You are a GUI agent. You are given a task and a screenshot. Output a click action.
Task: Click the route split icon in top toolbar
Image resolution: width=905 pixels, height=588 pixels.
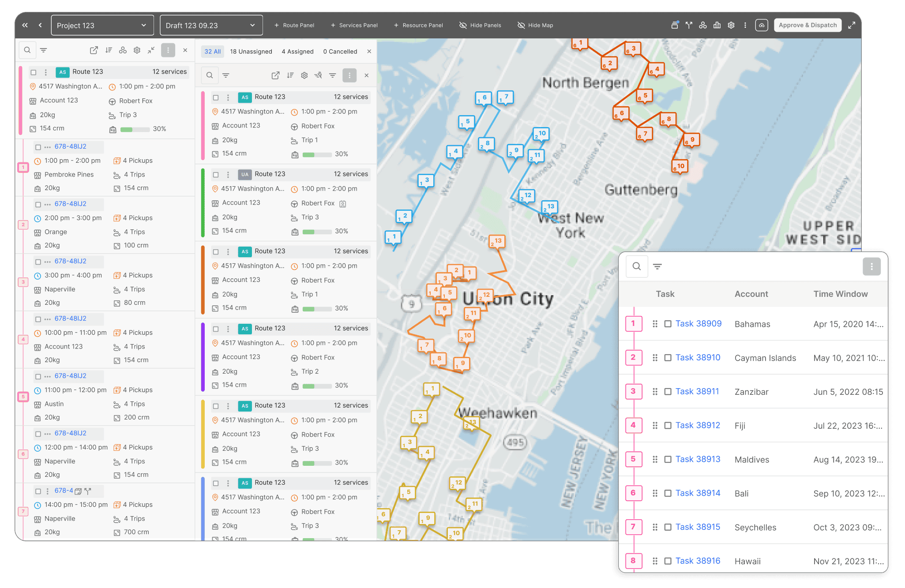coord(689,25)
